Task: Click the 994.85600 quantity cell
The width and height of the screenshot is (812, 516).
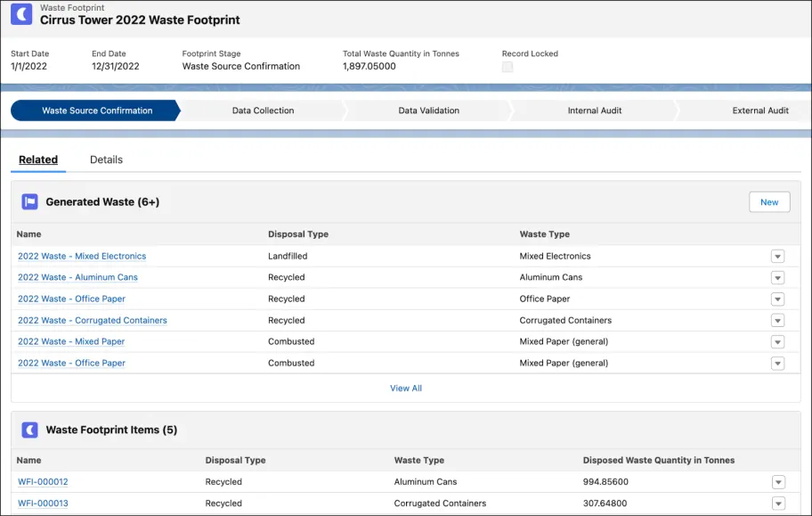Action: point(605,482)
